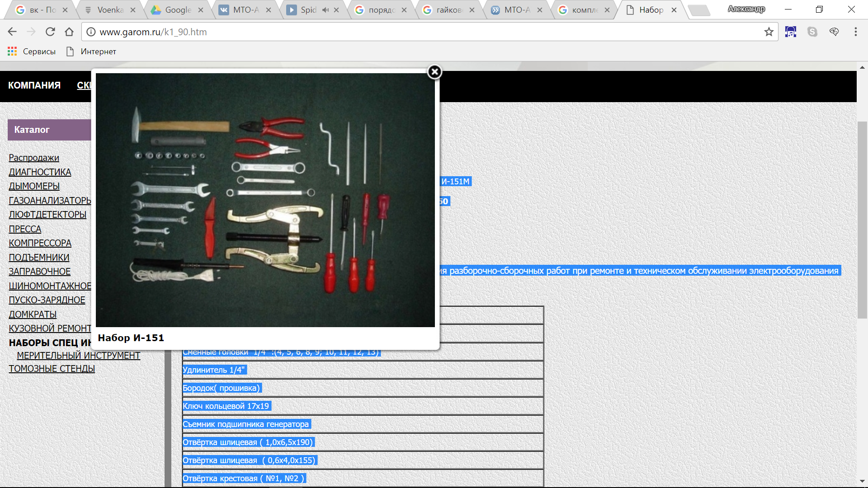Click row 'Отвёртка шлицевая ( 0,6х4,0х155)'
Image resolution: width=868 pixels, height=488 pixels.
(363, 460)
